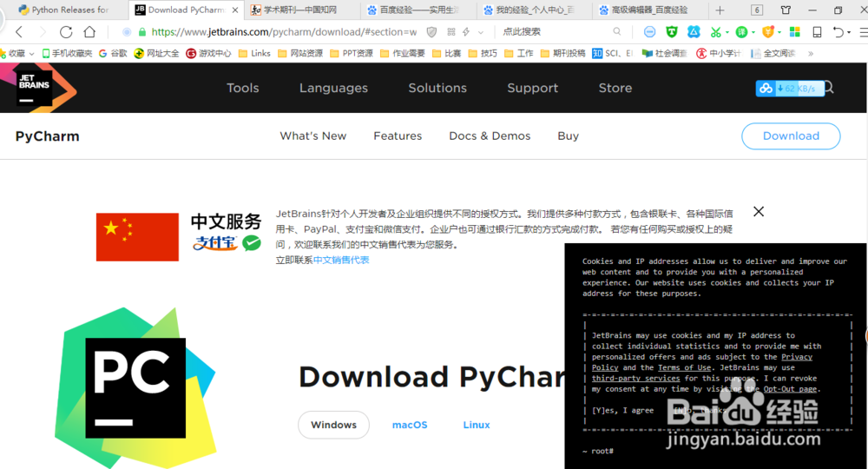The width and height of the screenshot is (868, 469).
Task: Open the 游戏中心 bookmark
Action: coord(208,53)
